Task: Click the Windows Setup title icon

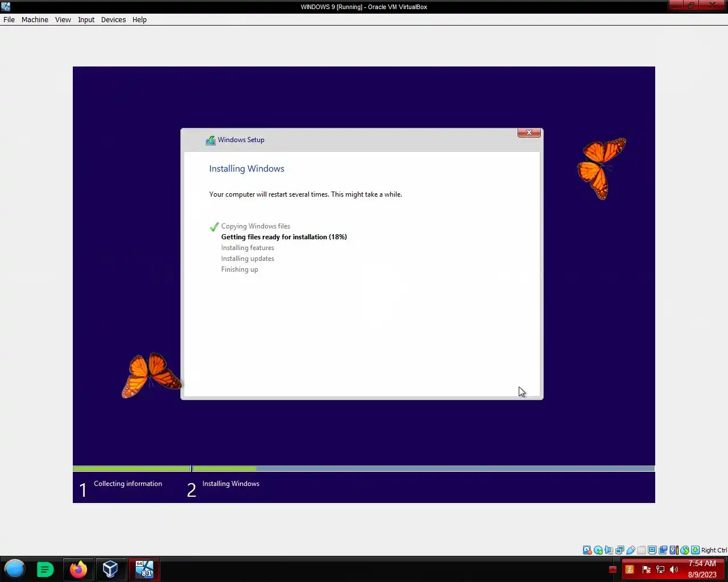Action: (210, 140)
